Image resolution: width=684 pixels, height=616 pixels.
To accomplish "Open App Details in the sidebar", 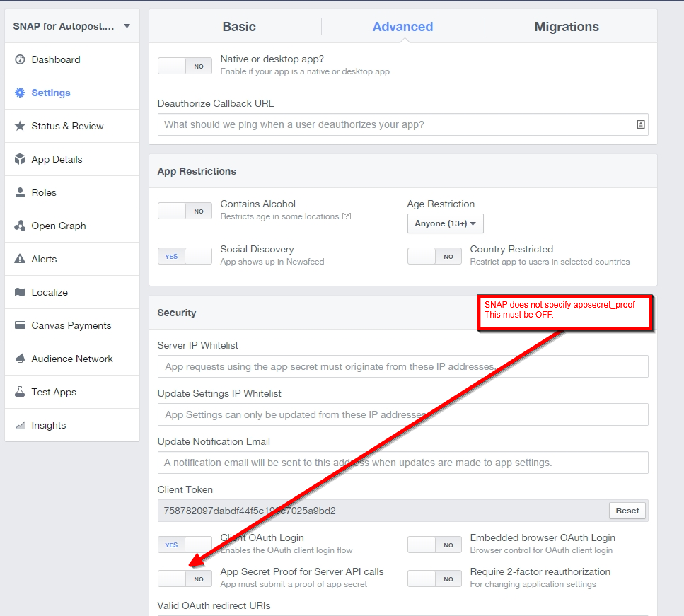I will pyautogui.click(x=72, y=159).
